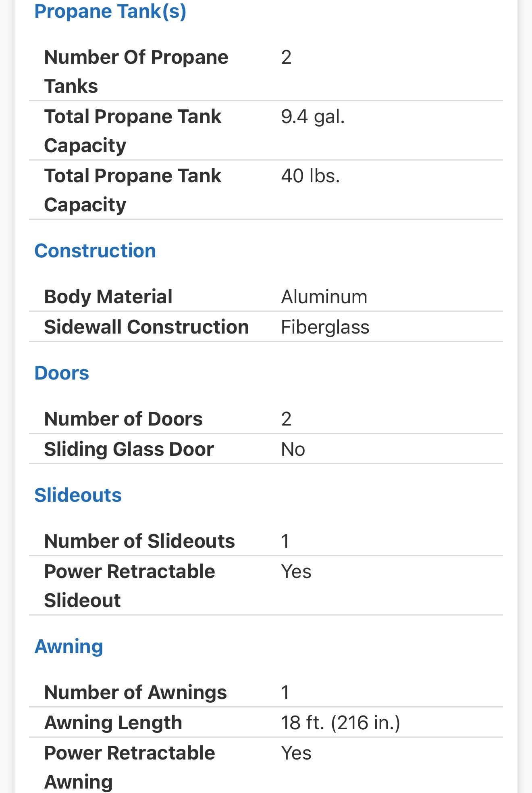
Task: Select the Sliding Glass Door No value
Action: point(293,449)
